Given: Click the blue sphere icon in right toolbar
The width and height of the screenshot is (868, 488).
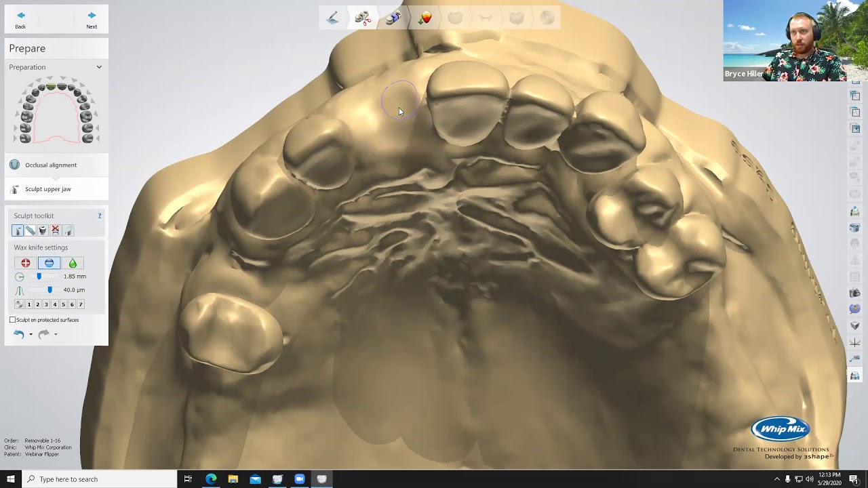Looking at the screenshot, I should coord(855,308).
